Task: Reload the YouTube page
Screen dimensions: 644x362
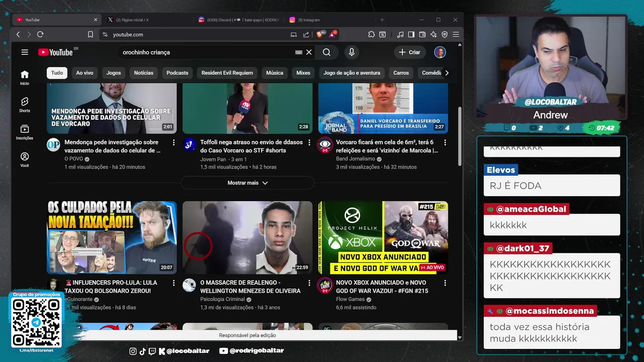Action: [x=40, y=35]
